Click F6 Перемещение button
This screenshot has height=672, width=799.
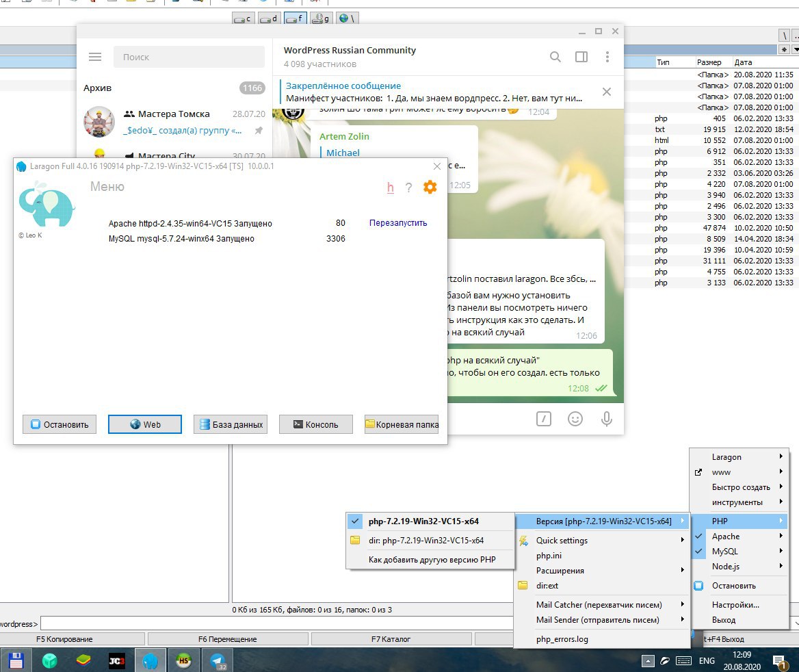[228, 639]
